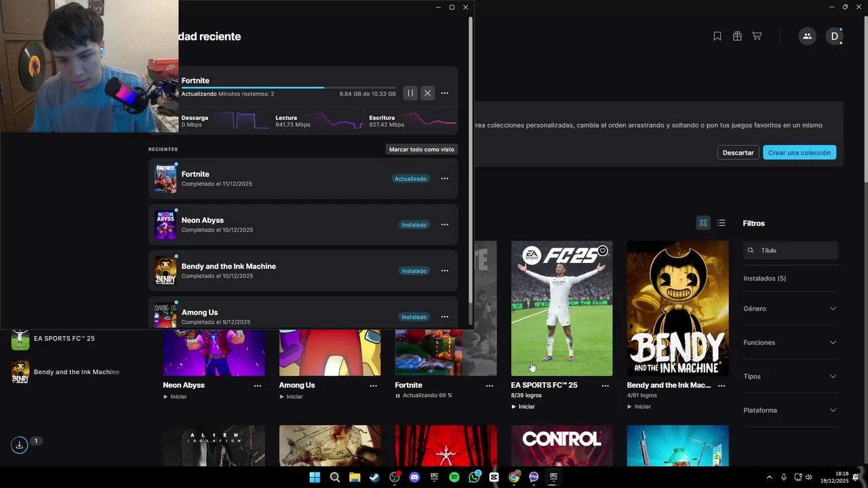Open options for the updating Fortnite download
Viewport: 868px width, 488px height.
click(445, 94)
